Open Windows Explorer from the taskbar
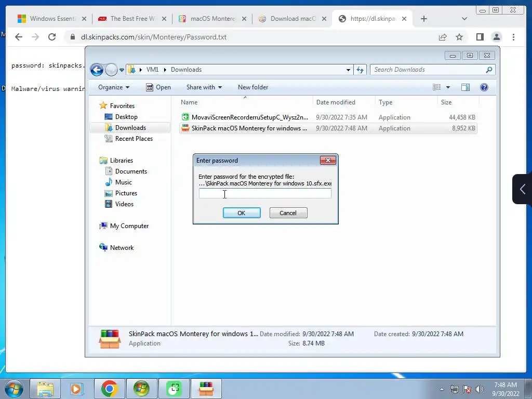 click(45, 389)
